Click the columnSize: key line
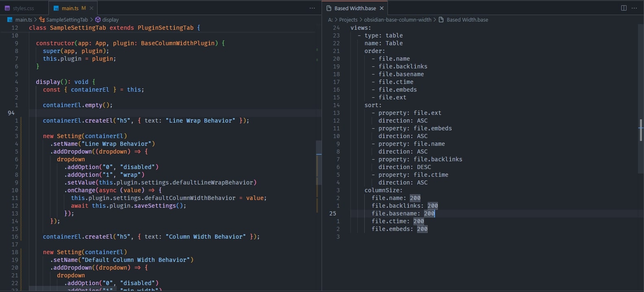This screenshot has width=644, height=292. 383,190
